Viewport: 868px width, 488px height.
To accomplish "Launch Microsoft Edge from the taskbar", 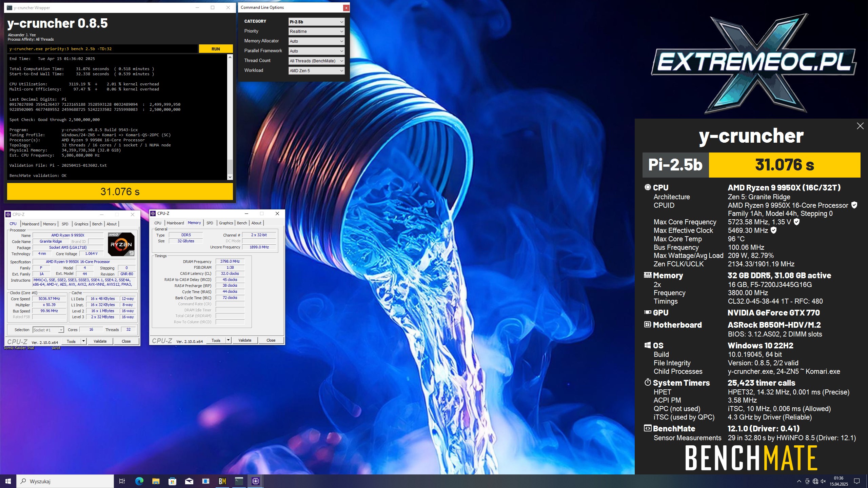I will pos(139,481).
